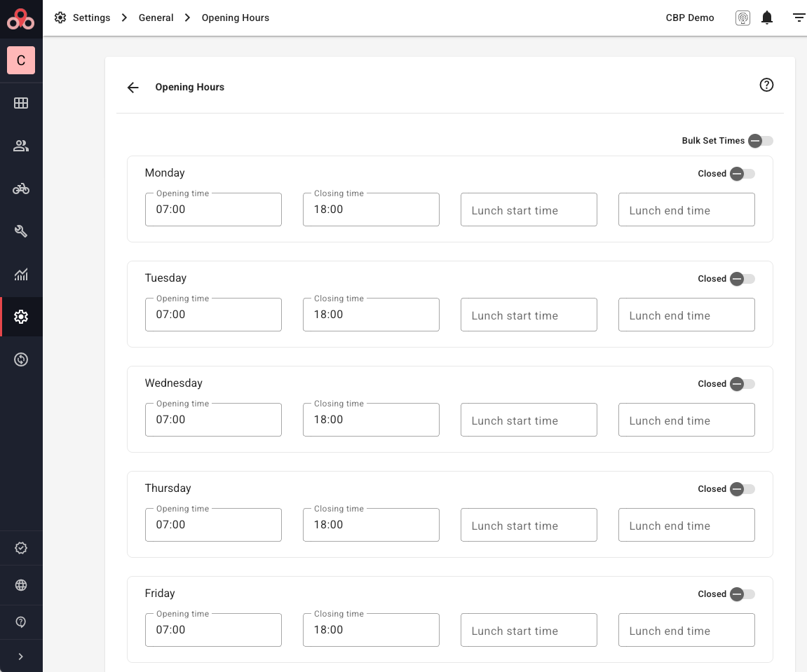Edit Wednesday closing time field
The width and height of the screenshot is (807, 672).
point(371,420)
